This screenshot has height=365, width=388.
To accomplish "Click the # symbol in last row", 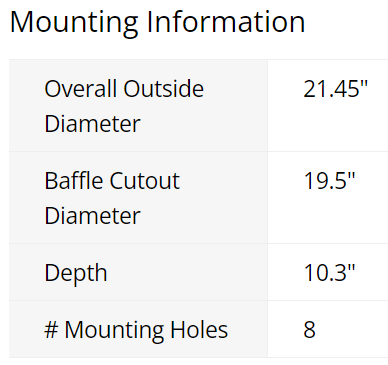I will coord(51,330).
